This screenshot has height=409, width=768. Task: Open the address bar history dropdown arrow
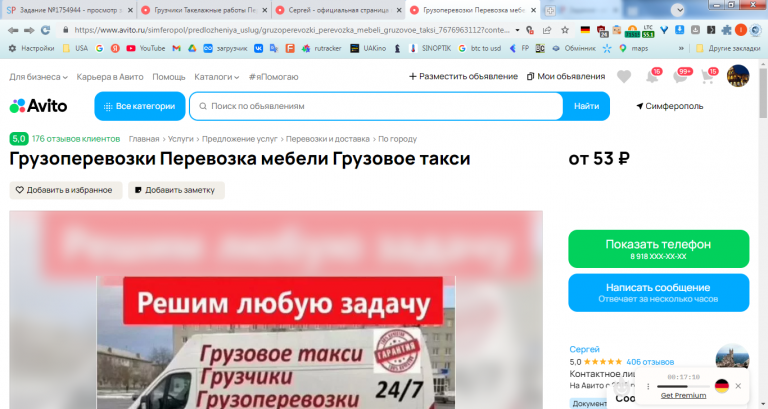(x=517, y=30)
